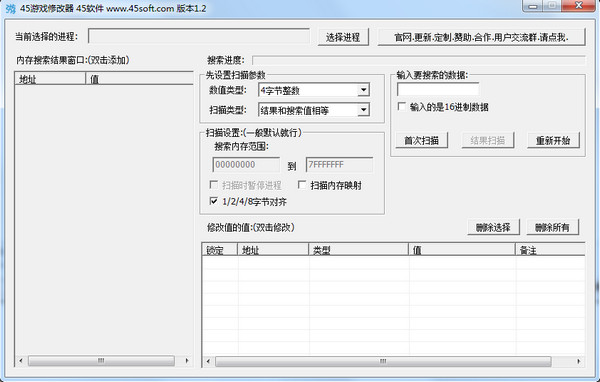Image resolution: width=600 pixels, height=382 pixels.
Task: Click the 搜索进度 progress bar
Action: click(x=419, y=60)
